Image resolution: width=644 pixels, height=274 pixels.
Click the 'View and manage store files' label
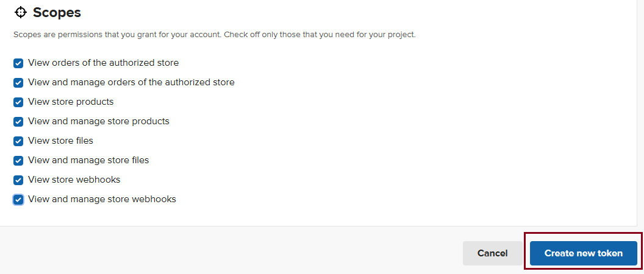[x=88, y=160]
